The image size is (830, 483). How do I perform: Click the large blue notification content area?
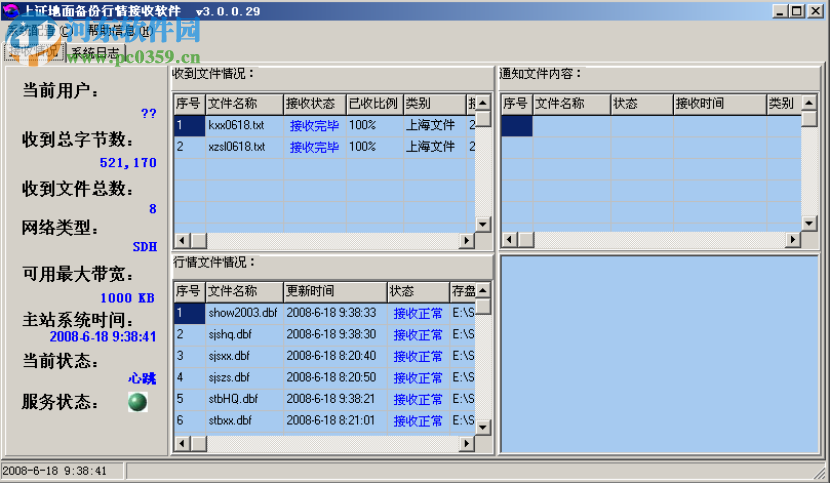[x=660, y=354]
